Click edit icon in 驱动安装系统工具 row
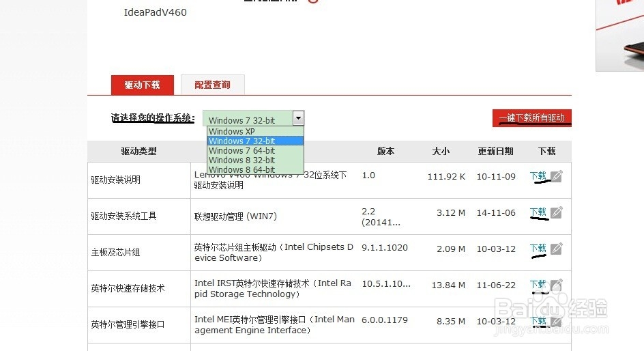This screenshot has width=644, height=351. click(x=557, y=212)
